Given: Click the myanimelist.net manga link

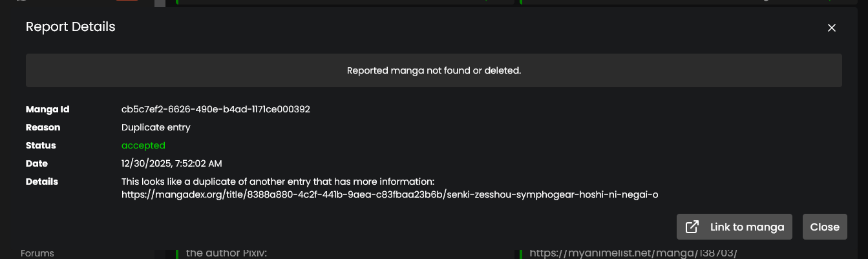Looking at the screenshot, I should (633, 253).
